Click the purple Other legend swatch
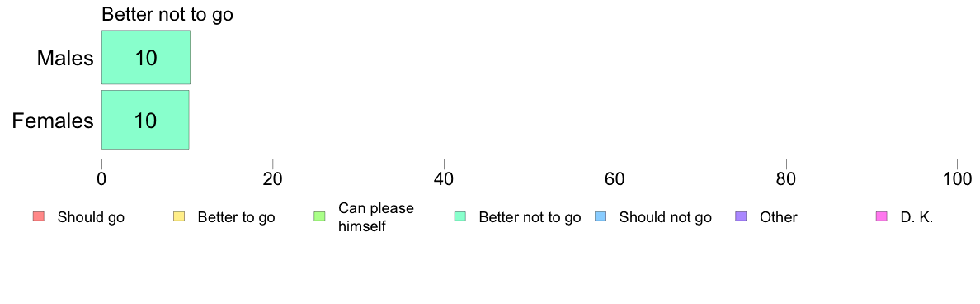The height and width of the screenshot is (304, 980). (742, 217)
